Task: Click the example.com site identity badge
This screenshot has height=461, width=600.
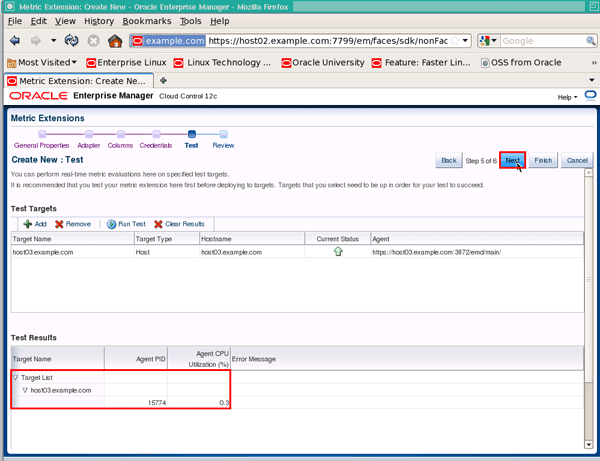Action: click(x=168, y=41)
